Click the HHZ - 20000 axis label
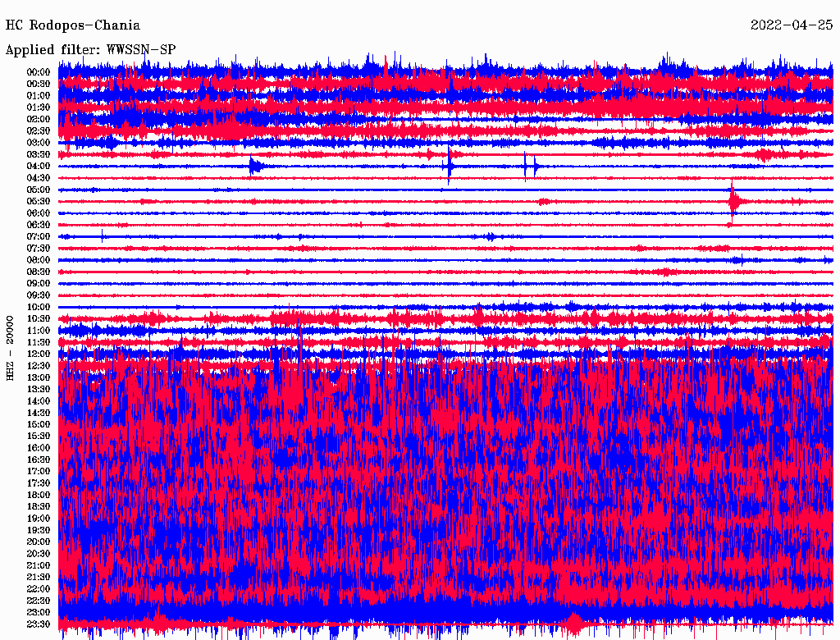The image size is (840, 640). 11,346
